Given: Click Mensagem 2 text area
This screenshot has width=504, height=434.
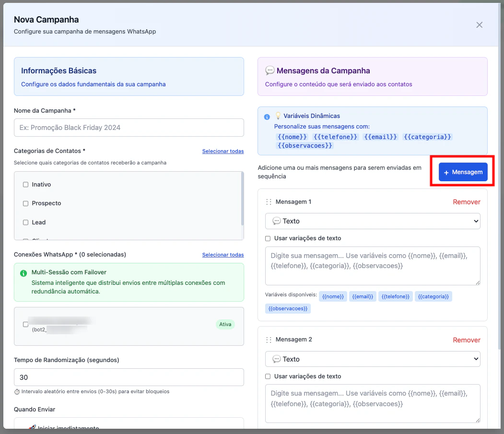Looking at the screenshot, I should [373, 403].
